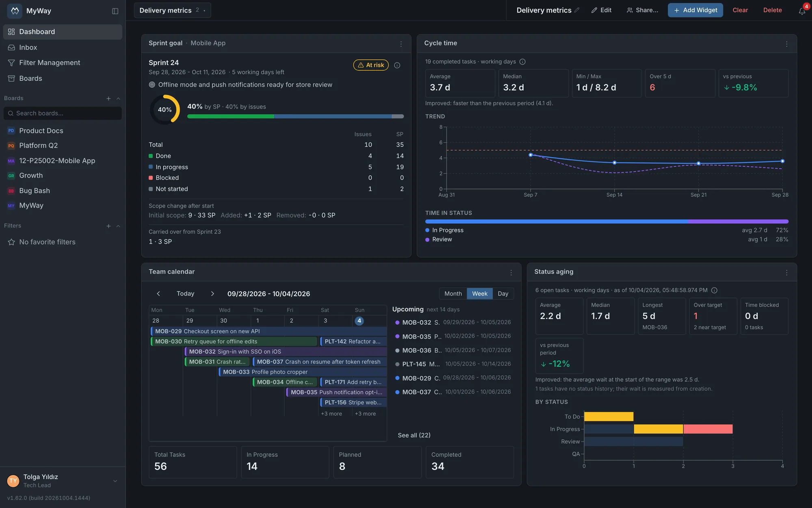Screen dimensions: 812x508
Task: Open the Product Docs board
Action: click(x=63, y=130)
